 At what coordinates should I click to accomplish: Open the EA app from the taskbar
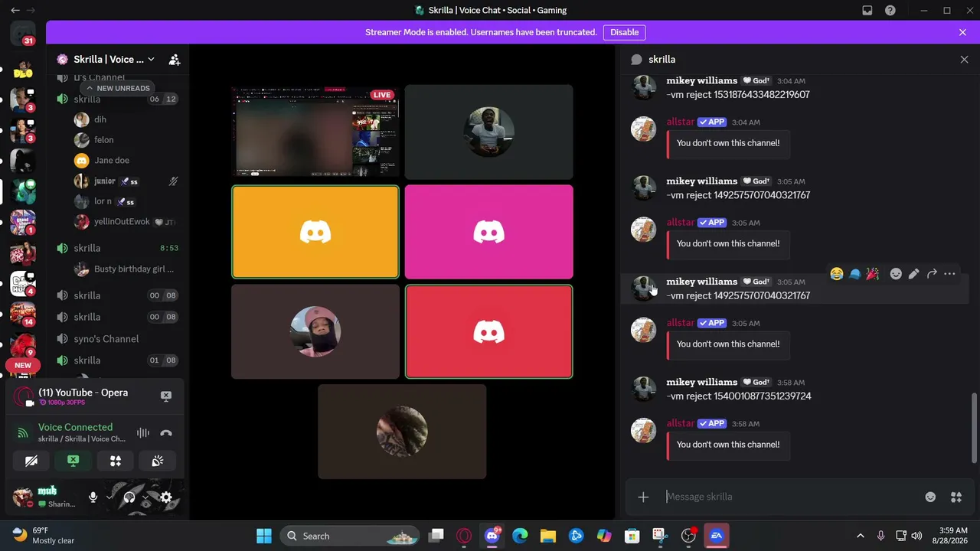716,536
